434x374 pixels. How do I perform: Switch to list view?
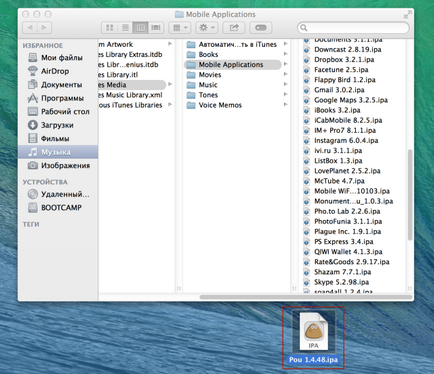point(125,28)
